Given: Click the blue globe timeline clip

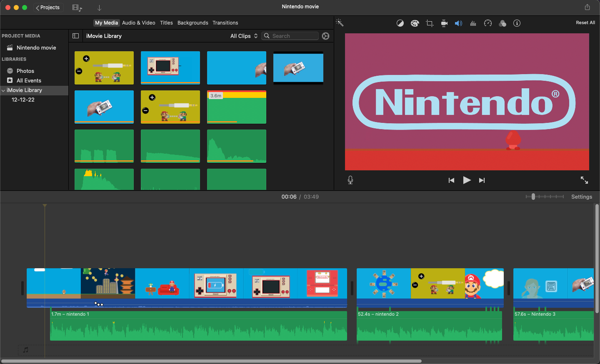Looking at the screenshot, I should [384, 283].
